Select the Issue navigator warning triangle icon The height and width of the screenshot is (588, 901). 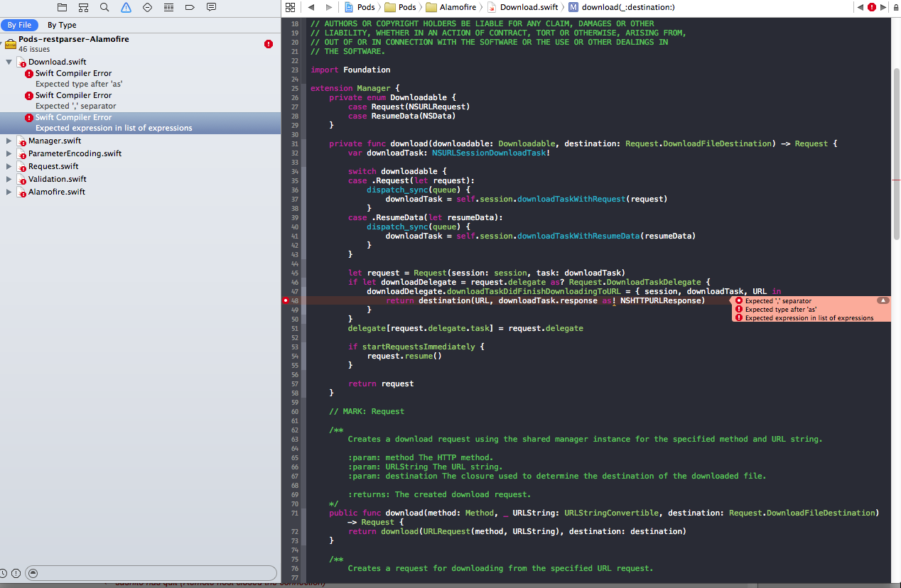pos(126,7)
